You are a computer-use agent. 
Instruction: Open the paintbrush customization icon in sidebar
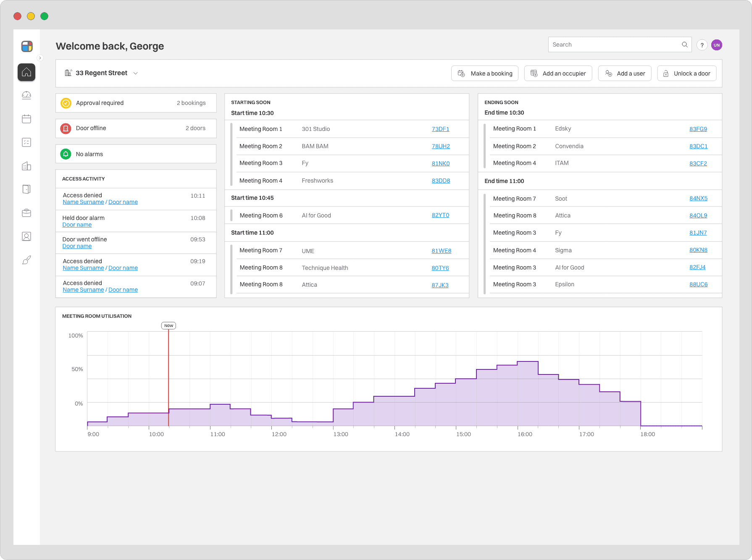click(x=26, y=260)
